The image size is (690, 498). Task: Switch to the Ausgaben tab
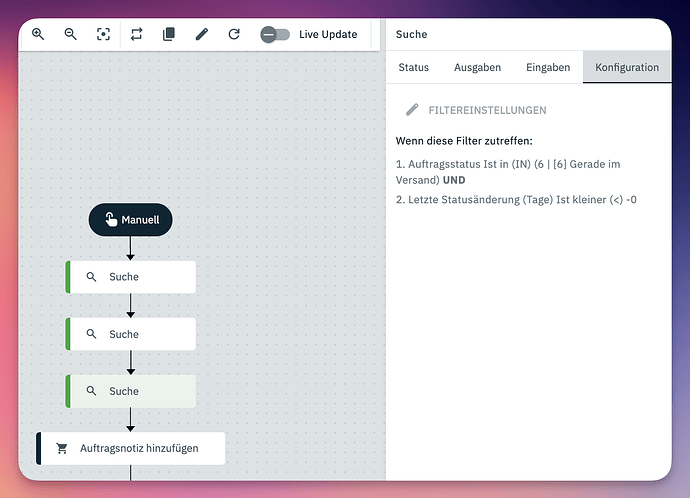click(477, 68)
